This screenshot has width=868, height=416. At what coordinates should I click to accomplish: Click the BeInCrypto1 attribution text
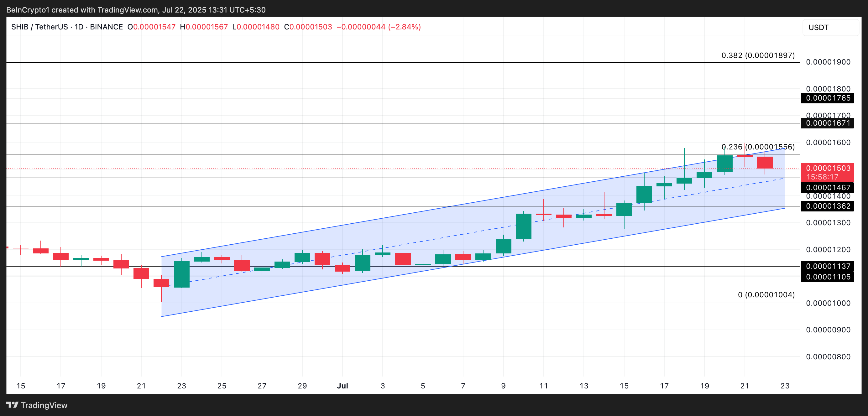(28, 10)
